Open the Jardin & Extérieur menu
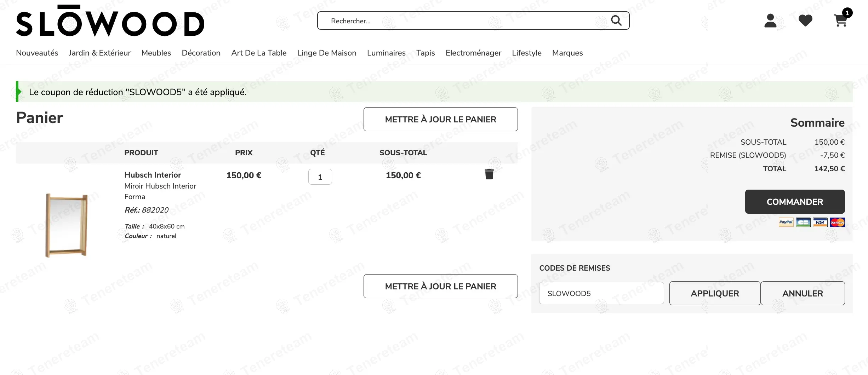868x375 pixels. [x=99, y=53]
